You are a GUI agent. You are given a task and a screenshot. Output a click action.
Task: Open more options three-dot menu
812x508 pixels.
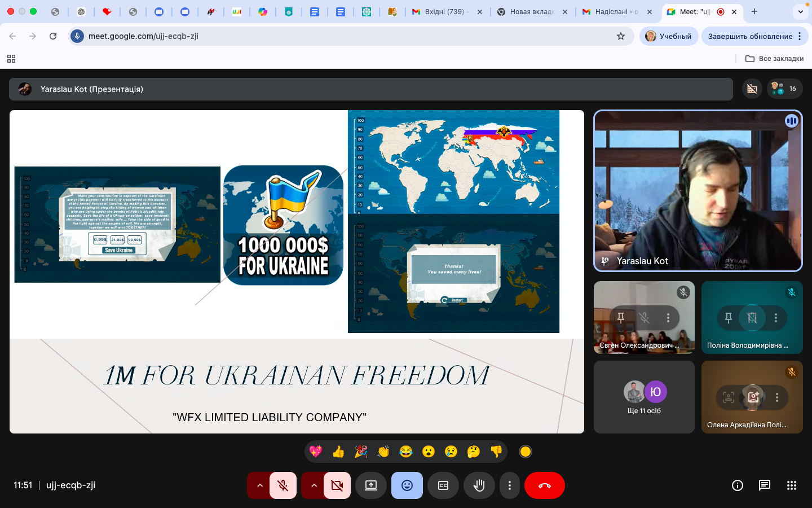[510, 485]
